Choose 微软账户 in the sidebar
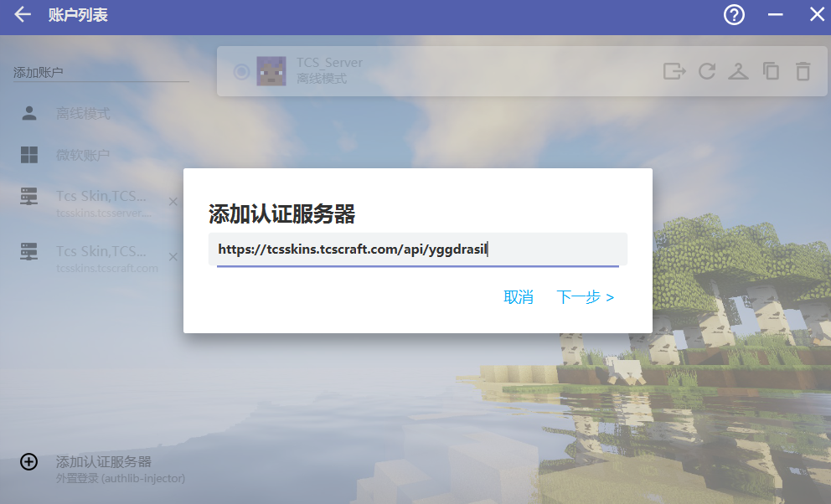831x504 pixels. pyautogui.click(x=83, y=155)
